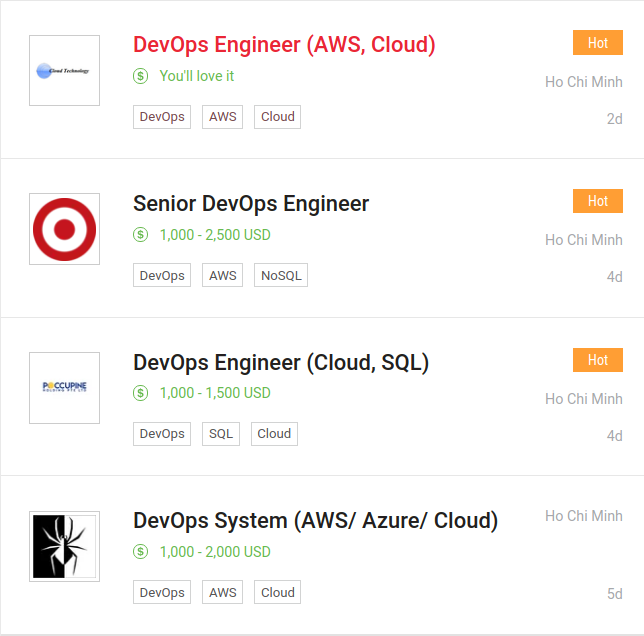Click salary icon beside 1,000 - 2,500 USD
The height and width of the screenshot is (636, 644).
(140, 234)
